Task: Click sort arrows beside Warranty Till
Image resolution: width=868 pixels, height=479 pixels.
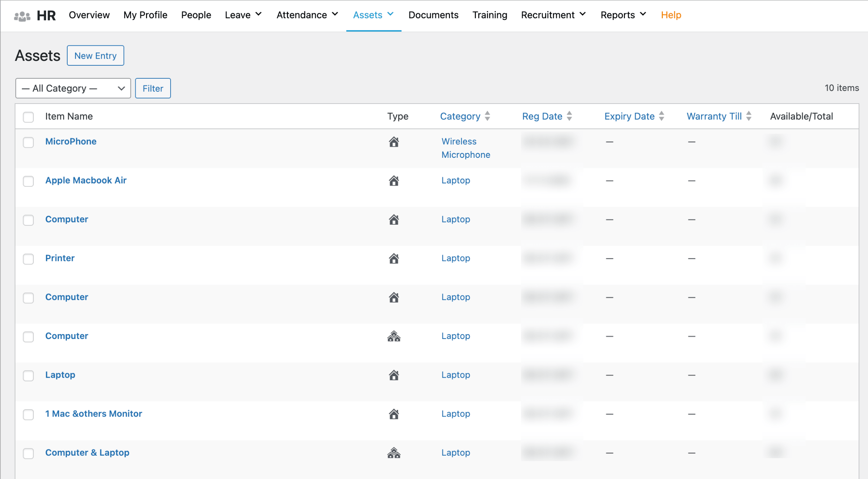Action: pyautogui.click(x=749, y=116)
